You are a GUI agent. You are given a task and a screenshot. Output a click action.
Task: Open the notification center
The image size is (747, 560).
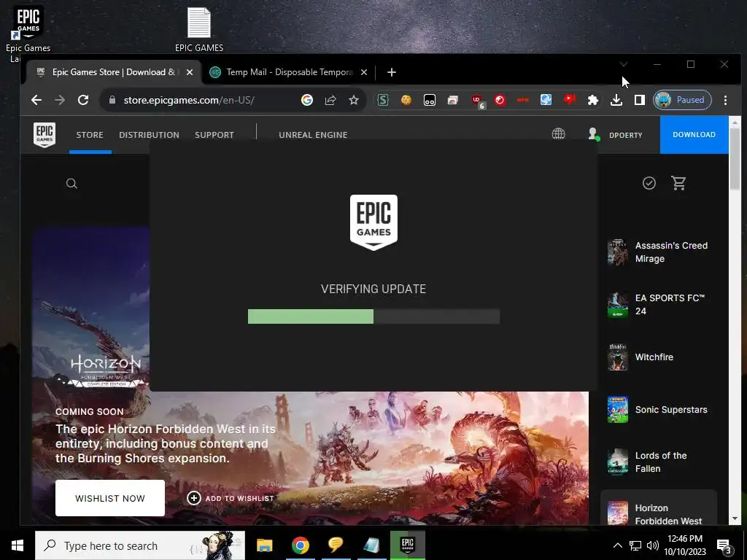[724, 546]
